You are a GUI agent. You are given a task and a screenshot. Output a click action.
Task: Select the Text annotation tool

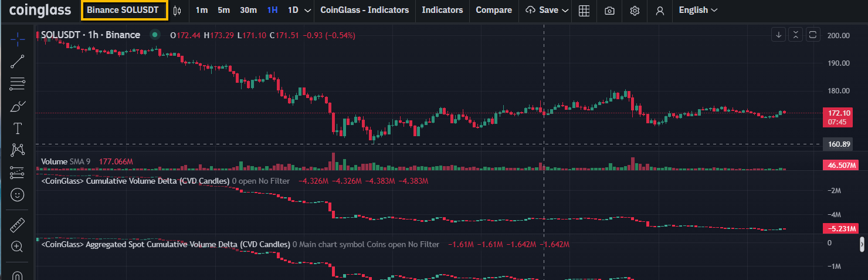click(18, 128)
